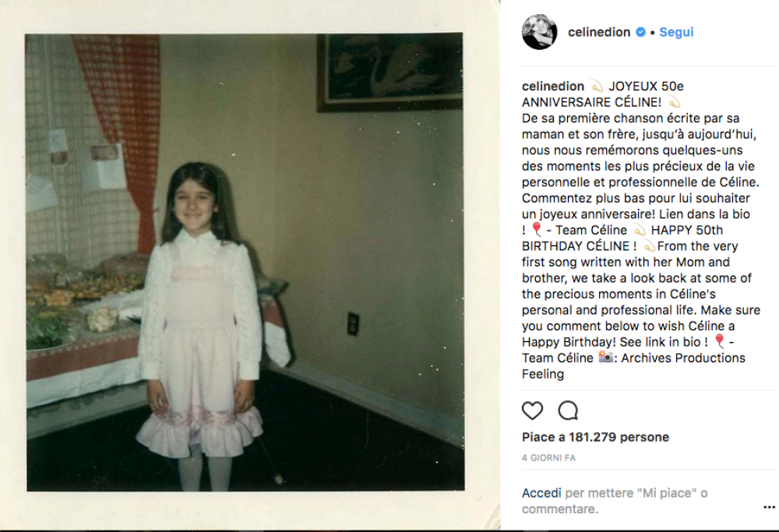
Task: Open the '4 GIORNI FA' timestamp
Action: [x=548, y=458]
